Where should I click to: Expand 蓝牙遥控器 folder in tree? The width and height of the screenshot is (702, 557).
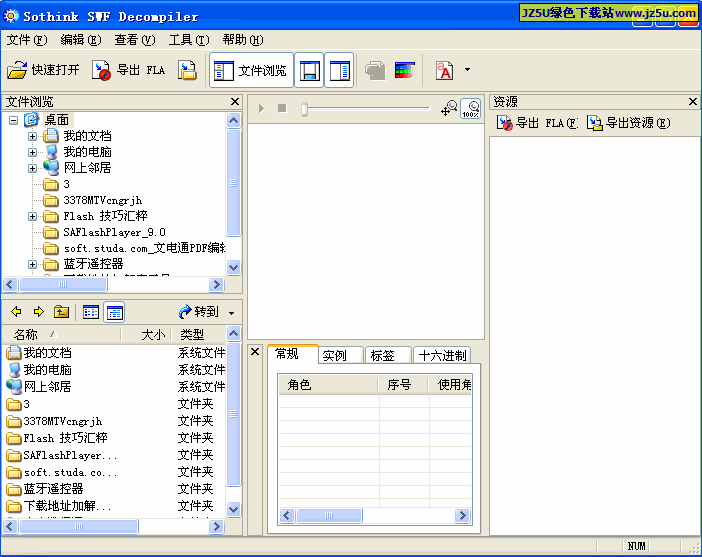[x=32, y=265]
